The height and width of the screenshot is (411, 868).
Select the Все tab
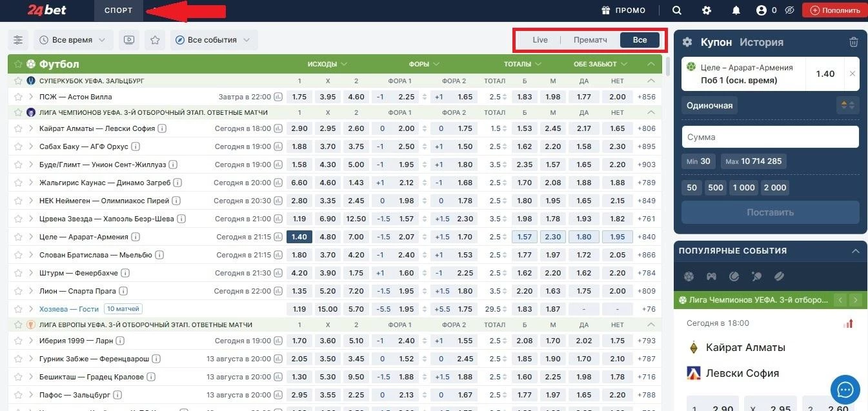pos(640,40)
